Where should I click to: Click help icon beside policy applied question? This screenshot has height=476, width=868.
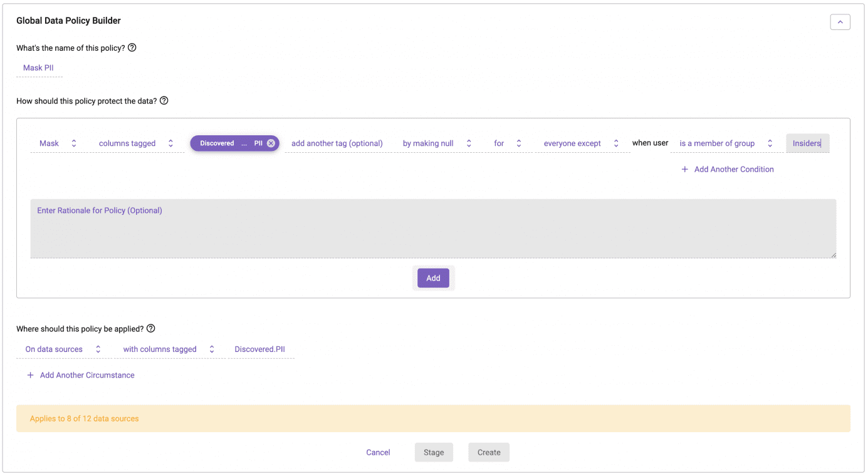coord(151,329)
